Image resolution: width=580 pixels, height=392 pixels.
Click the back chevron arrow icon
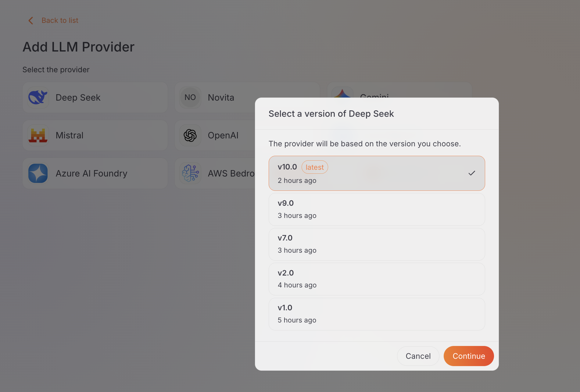pos(30,20)
